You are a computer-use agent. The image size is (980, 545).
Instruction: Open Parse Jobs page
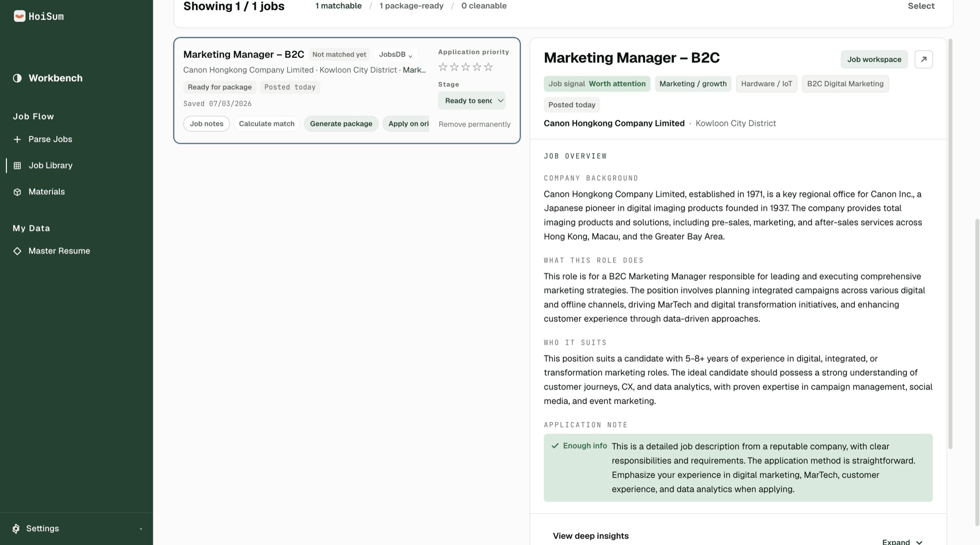coord(50,140)
